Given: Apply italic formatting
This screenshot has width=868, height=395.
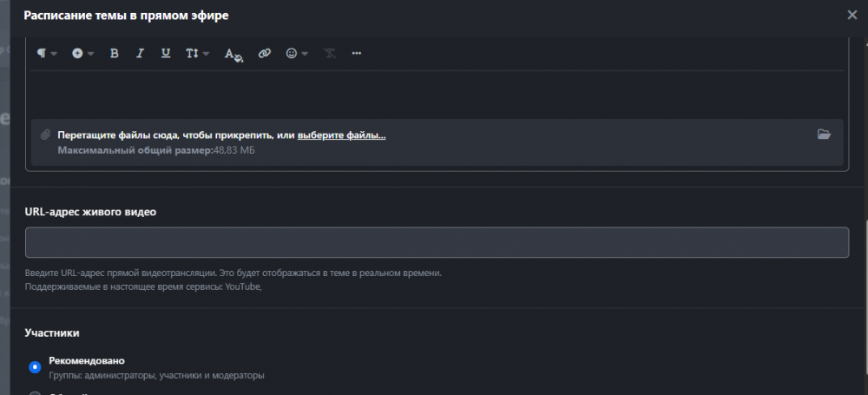Looking at the screenshot, I should click(140, 54).
